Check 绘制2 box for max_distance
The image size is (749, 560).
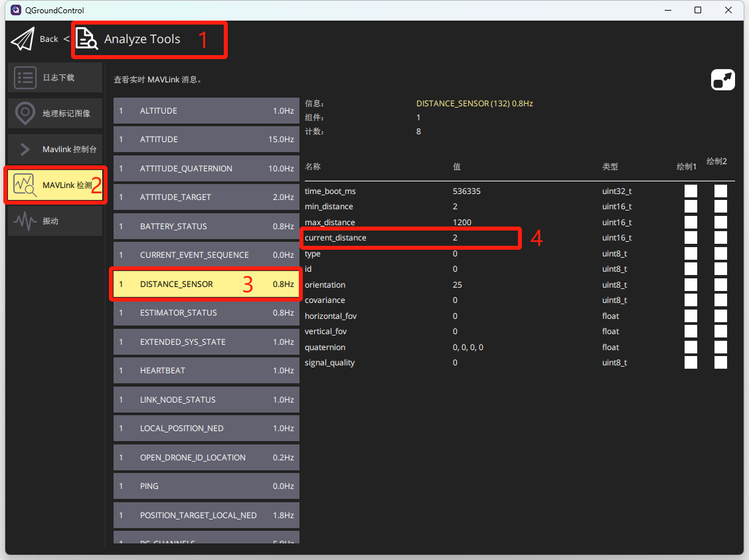(721, 222)
